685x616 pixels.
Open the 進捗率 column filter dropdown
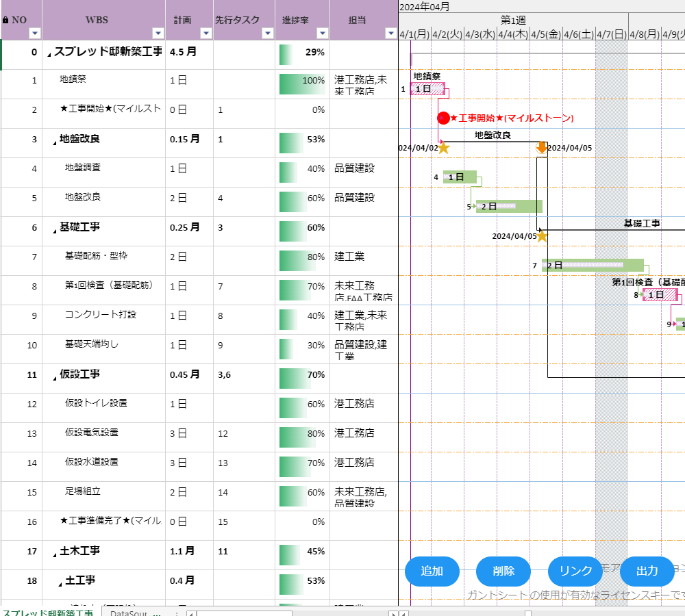[323, 33]
